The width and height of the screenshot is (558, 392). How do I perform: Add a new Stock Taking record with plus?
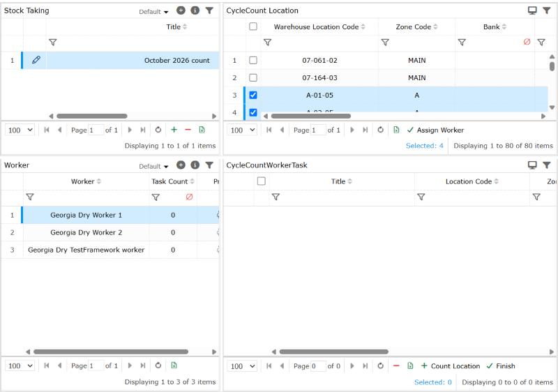coord(174,130)
